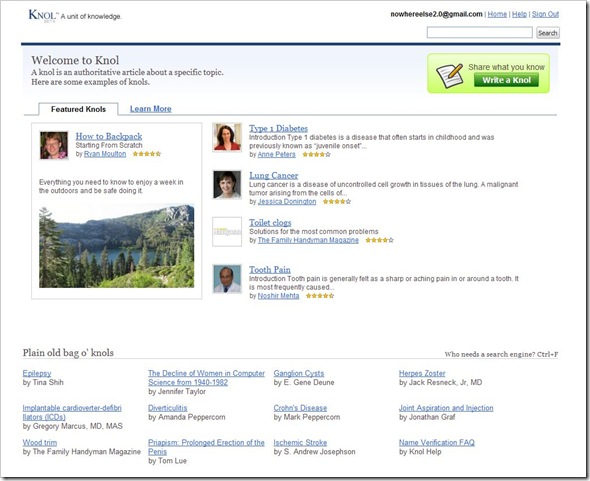This screenshot has width=590, height=481.
Task: Click The Family Handyman logo thumbnail
Action: click(227, 231)
